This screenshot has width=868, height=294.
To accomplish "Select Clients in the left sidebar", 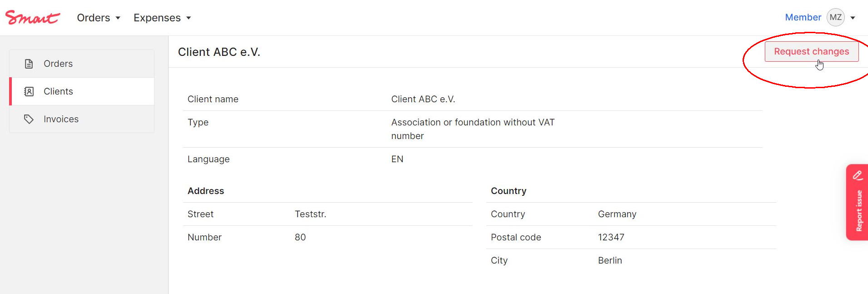I will point(82,91).
